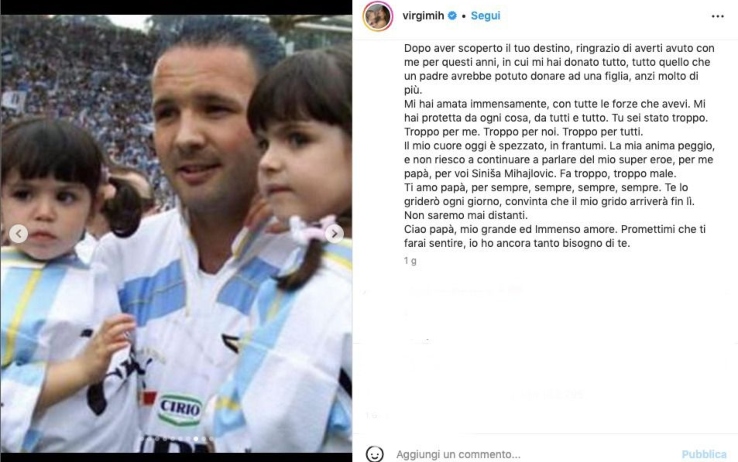Click the Ciao papà closing line

point(555,230)
